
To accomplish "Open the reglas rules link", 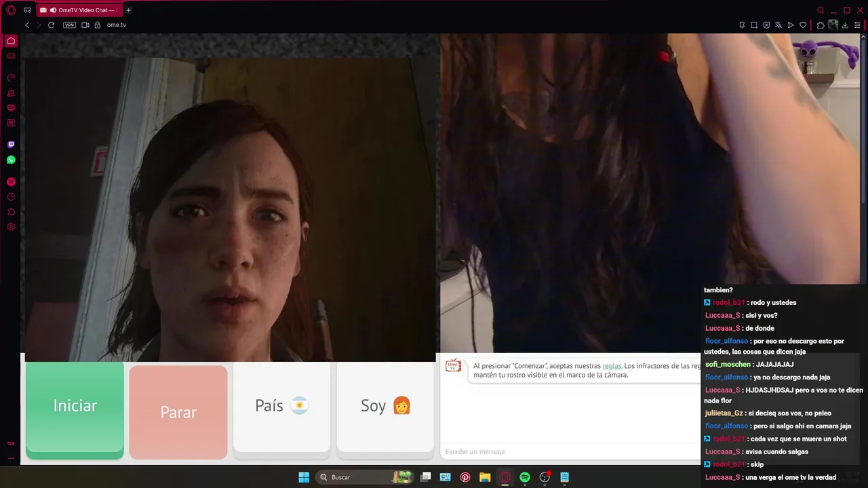I will (x=612, y=366).
